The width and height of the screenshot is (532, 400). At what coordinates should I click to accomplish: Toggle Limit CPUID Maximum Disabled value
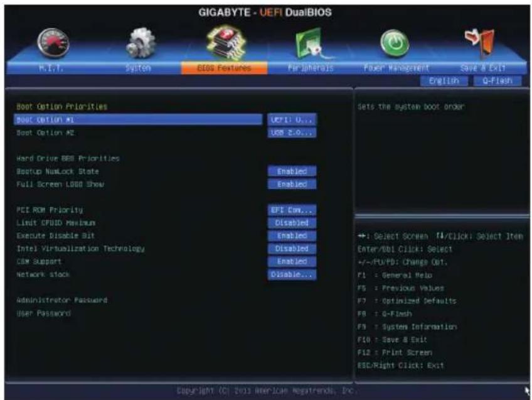[292, 223]
